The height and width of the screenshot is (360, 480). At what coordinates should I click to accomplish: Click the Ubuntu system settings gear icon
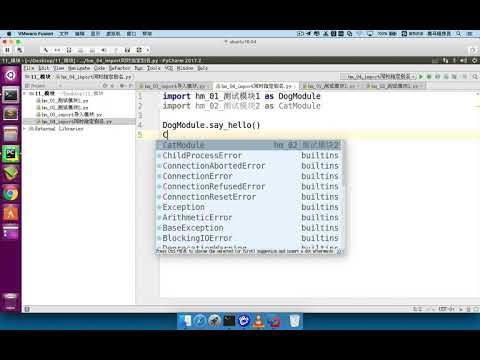tap(474, 60)
